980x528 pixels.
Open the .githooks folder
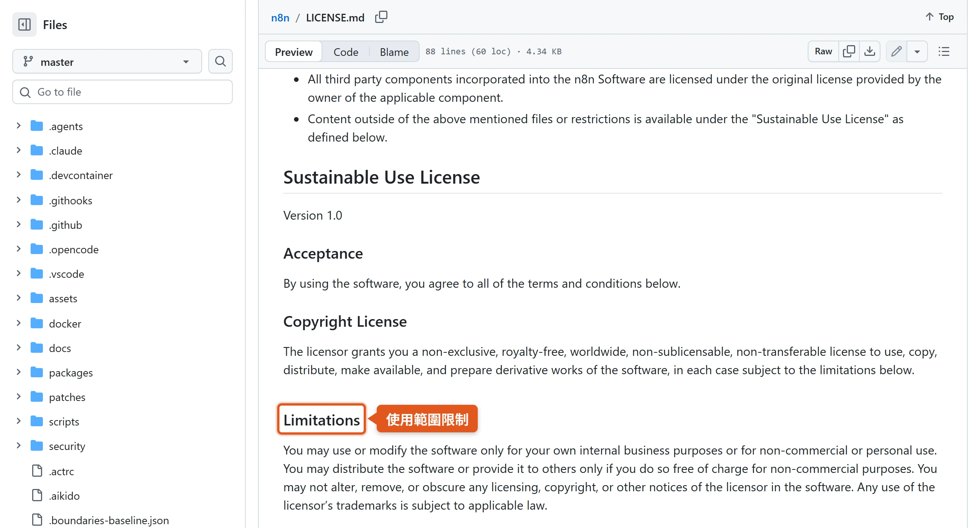[70, 200]
